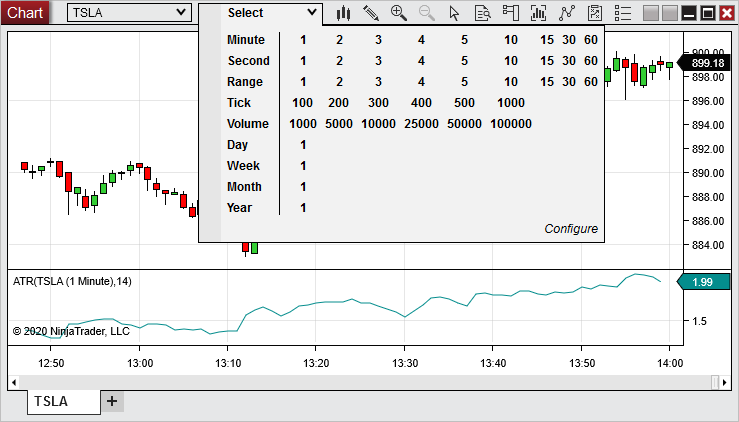Open the bar type chart style icon
Image resolution: width=739 pixels, height=422 pixels.
pos(343,13)
